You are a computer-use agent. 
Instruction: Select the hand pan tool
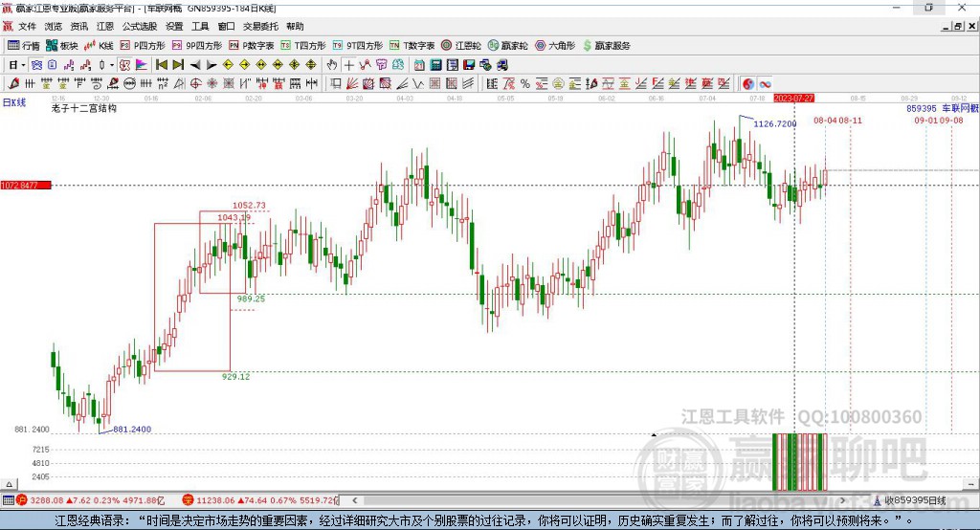(x=332, y=65)
